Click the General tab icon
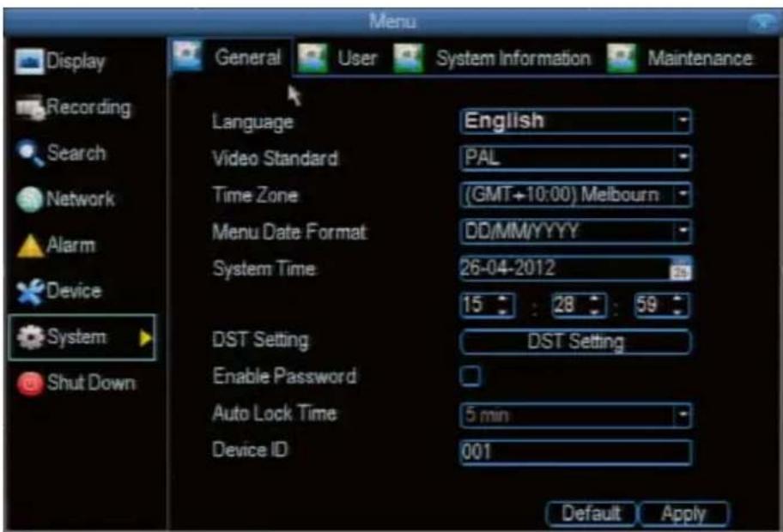This screenshot has width=783, height=532. (x=187, y=54)
